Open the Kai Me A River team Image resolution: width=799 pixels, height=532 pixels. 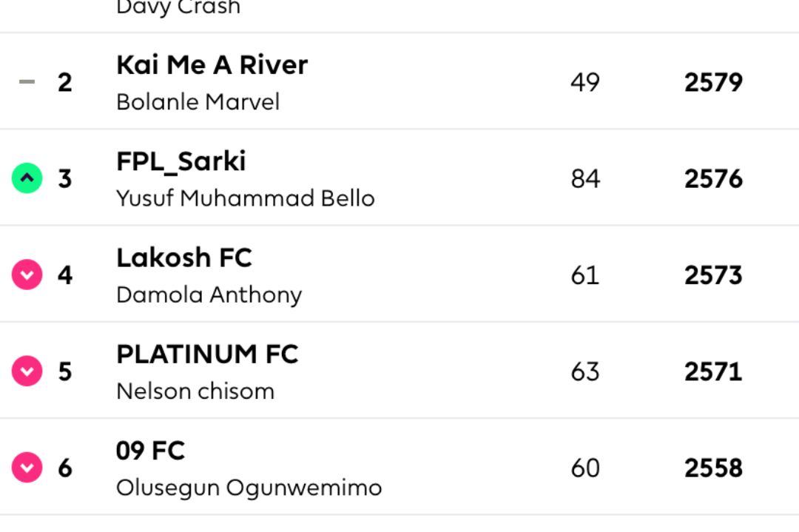click(x=212, y=65)
